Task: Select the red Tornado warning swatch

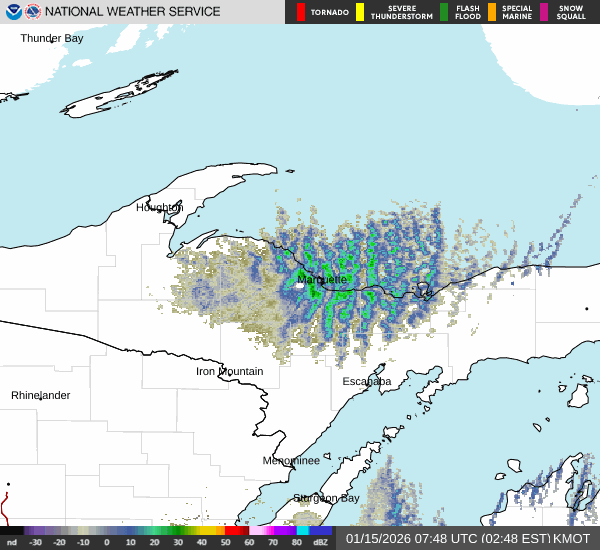Action: click(301, 12)
